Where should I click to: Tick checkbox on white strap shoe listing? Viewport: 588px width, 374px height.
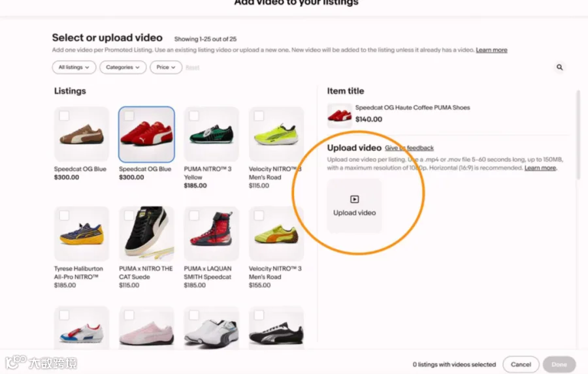point(194,315)
